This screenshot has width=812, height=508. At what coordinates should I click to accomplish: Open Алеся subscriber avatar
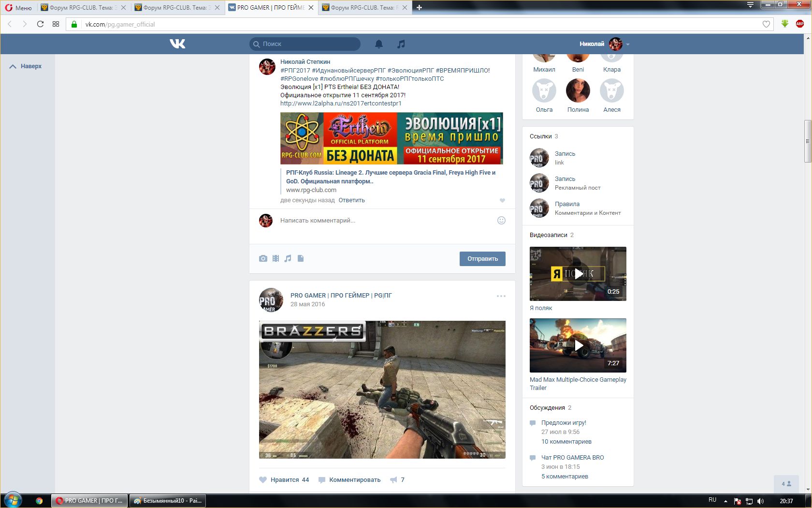point(612,91)
